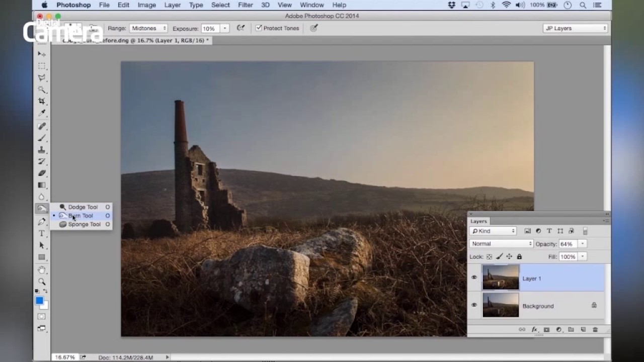Select the Clone Stamp tool
644x362 pixels.
42,150
